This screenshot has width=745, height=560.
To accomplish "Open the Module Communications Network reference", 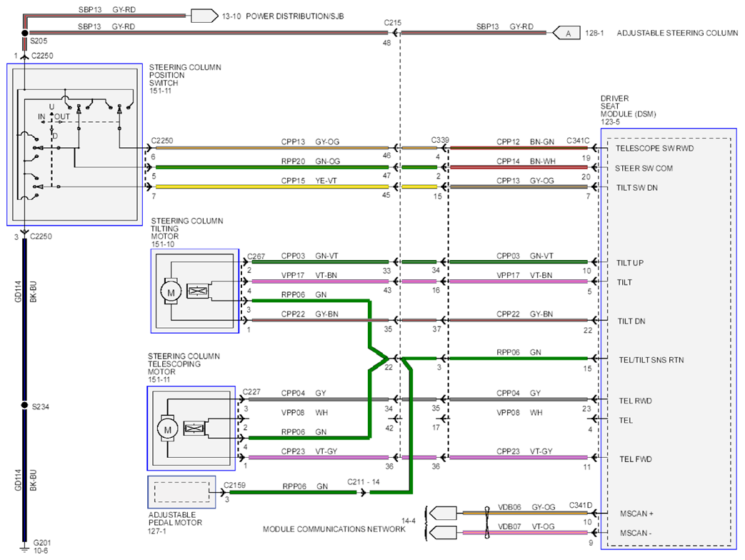I will pyautogui.click(x=334, y=529).
